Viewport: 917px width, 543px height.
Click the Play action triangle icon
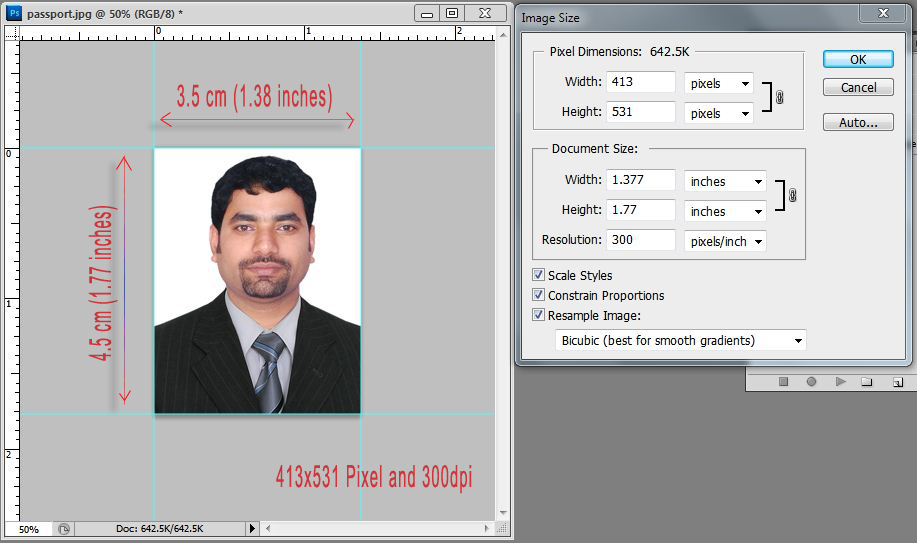coord(840,382)
